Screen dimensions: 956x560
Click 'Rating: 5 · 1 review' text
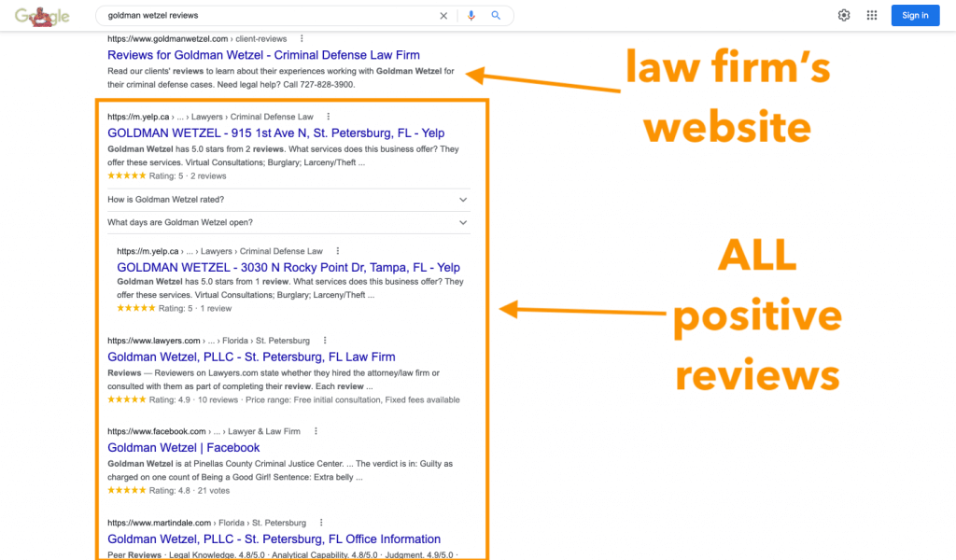195,308
